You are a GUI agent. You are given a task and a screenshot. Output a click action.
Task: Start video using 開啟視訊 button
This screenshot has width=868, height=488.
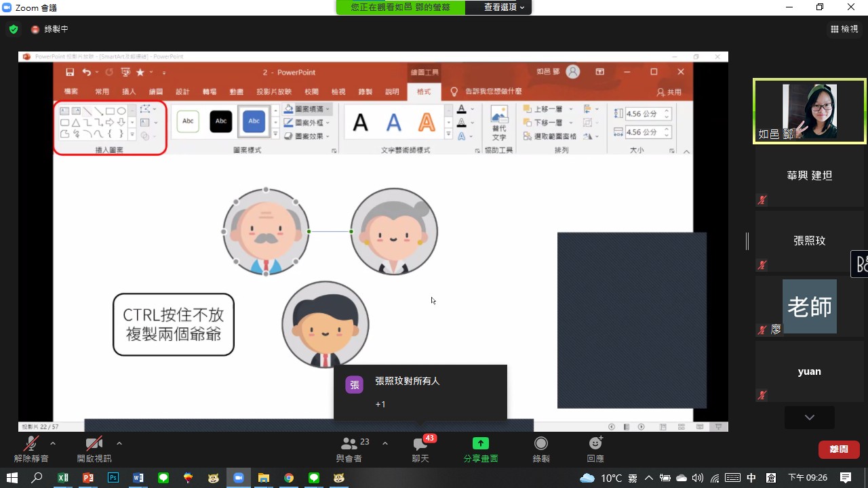click(94, 449)
